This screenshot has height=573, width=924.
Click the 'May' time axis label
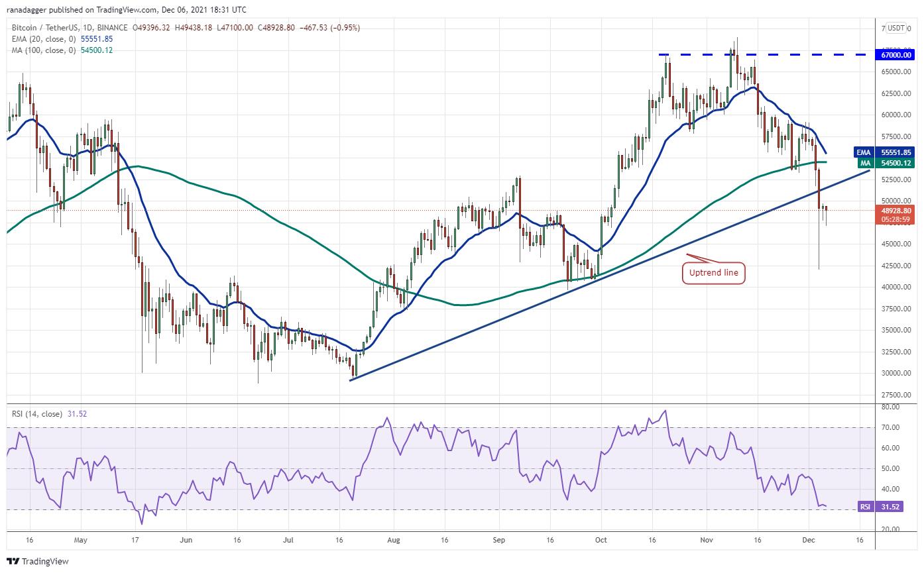pos(81,540)
